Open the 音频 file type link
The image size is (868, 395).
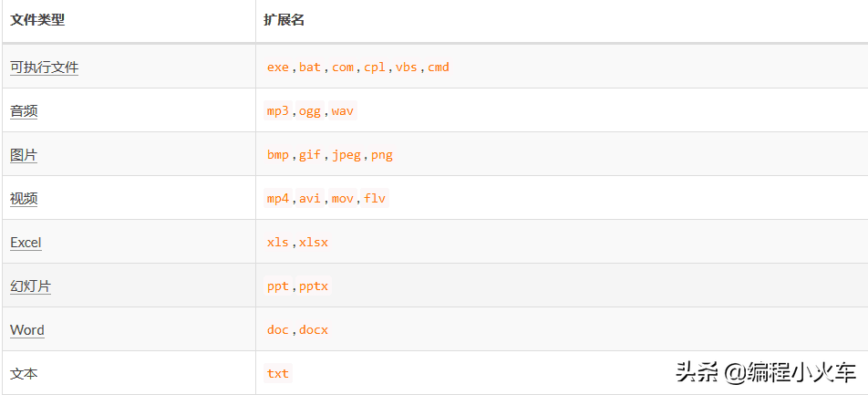pos(24,111)
